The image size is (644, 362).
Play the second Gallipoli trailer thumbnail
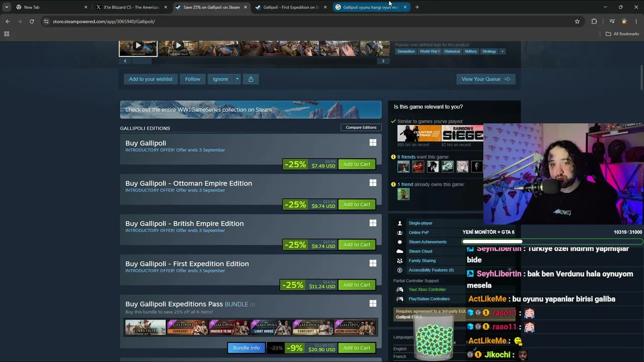pyautogui.click(x=178, y=48)
